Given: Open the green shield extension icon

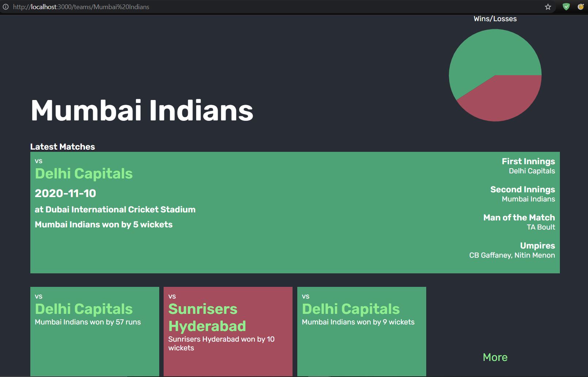Looking at the screenshot, I should pos(566,7).
